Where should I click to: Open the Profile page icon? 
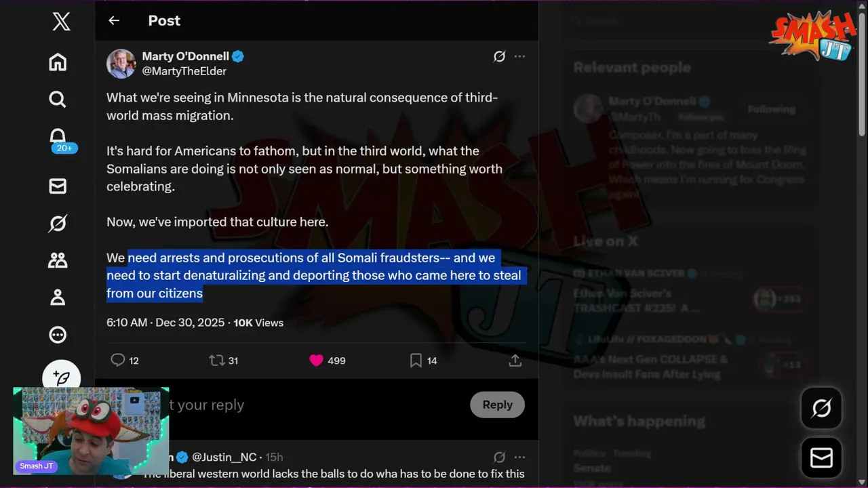(58, 297)
